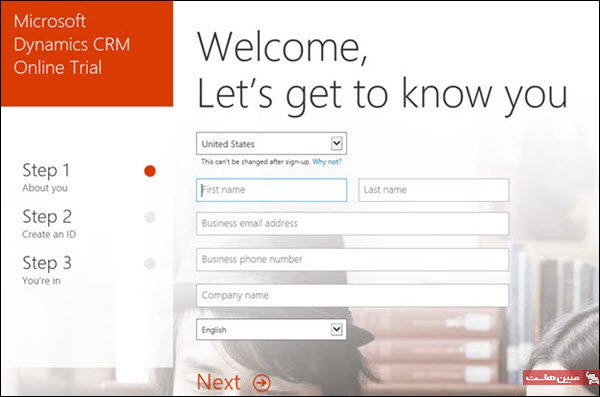Select the Business email address field

(352, 224)
